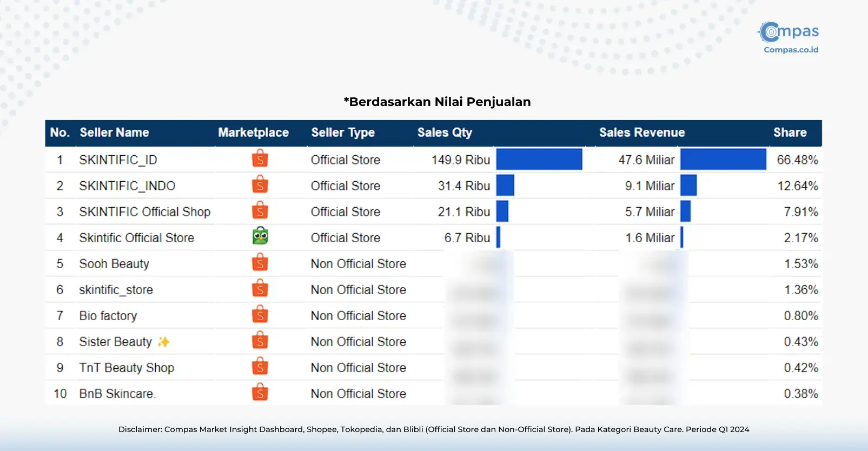Click the Sales Qty column header
Viewport: 868px width, 451px height.
445,132
